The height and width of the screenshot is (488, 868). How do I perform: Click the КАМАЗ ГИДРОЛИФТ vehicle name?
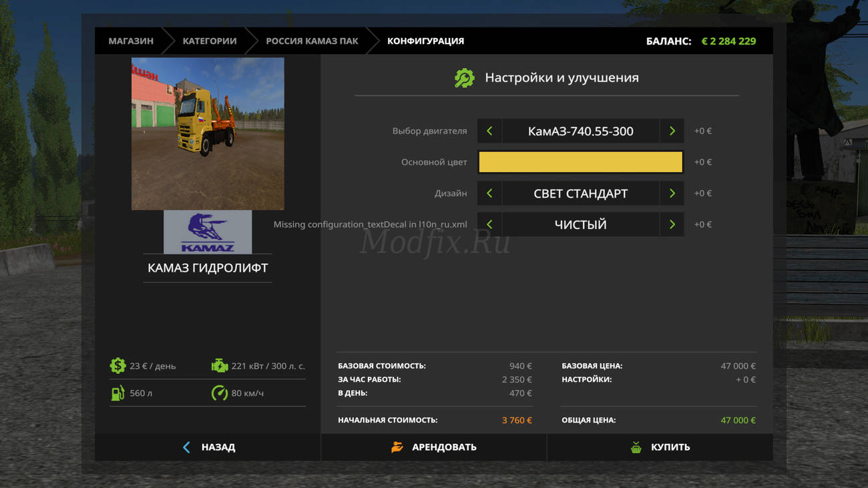208,268
